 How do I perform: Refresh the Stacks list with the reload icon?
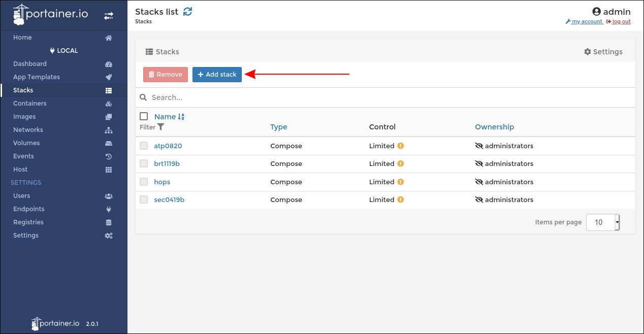pyautogui.click(x=187, y=11)
